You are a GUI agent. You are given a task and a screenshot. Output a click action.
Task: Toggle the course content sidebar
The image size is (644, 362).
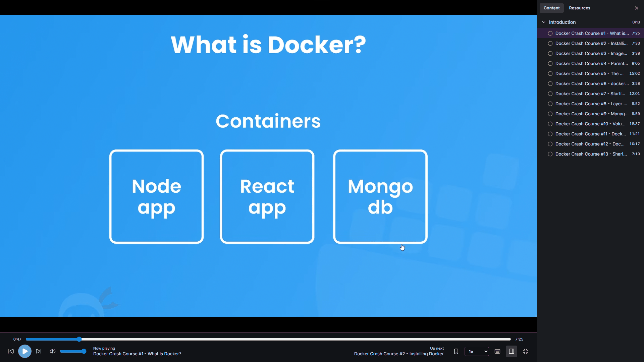512,351
